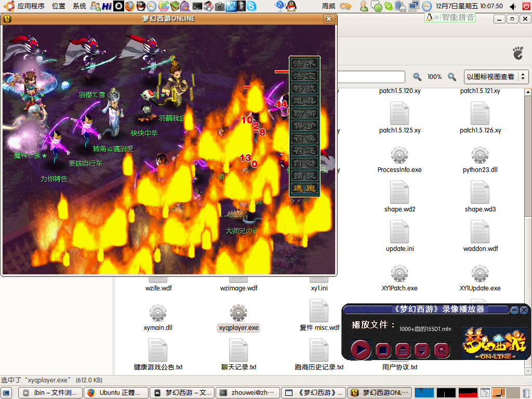Switch to Ubuntu 正體 Firefox taskbar window
Image resolution: width=532 pixels, height=399 pixels.
[x=116, y=393]
